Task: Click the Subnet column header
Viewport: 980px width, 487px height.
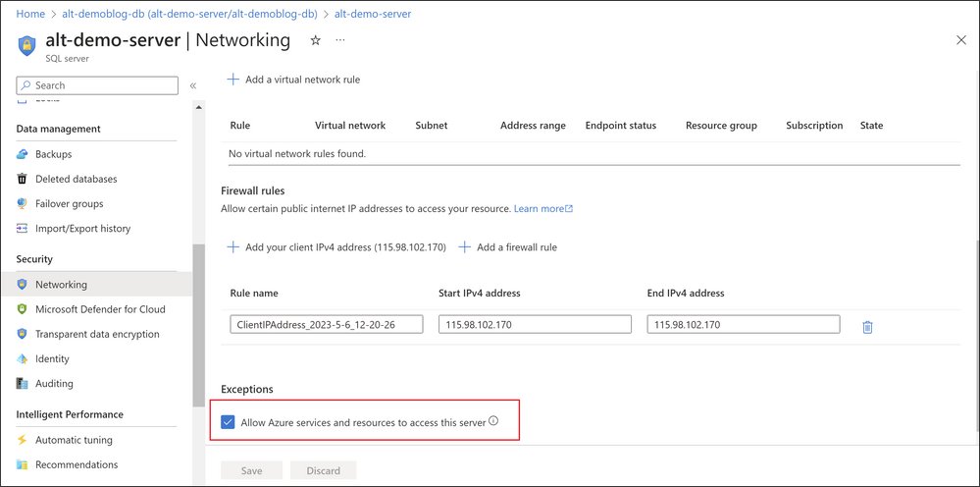Action: click(432, 125)
